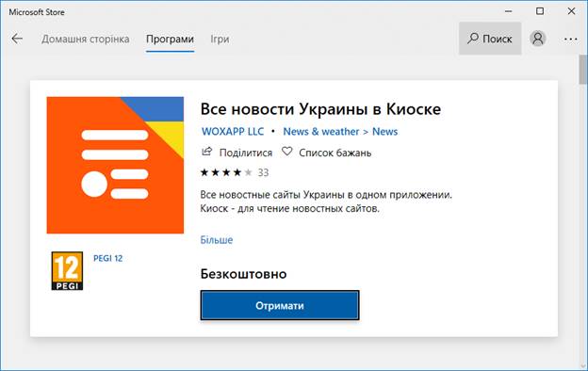
Task: Click the Поиск search button
Action: coord(490,39)
